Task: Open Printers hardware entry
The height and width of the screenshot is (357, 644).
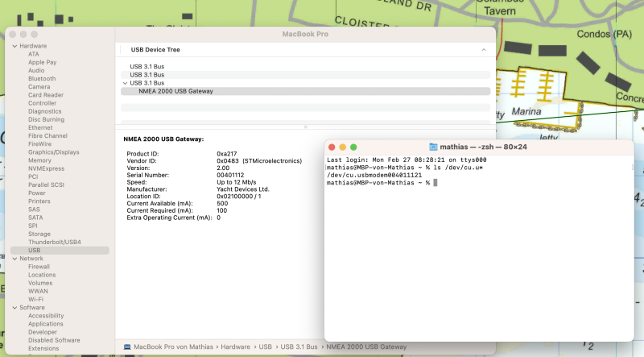Action: coord(39,201)
